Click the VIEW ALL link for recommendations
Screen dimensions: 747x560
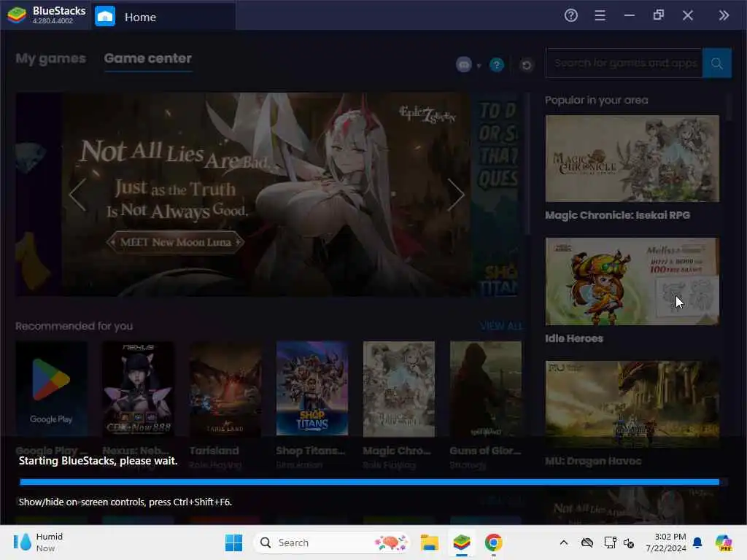(x=501, y=326)
